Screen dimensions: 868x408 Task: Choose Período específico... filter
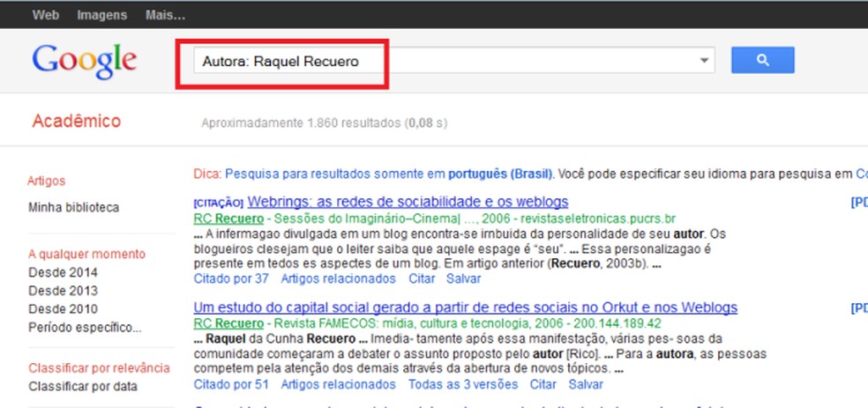[x=85, y=328]
